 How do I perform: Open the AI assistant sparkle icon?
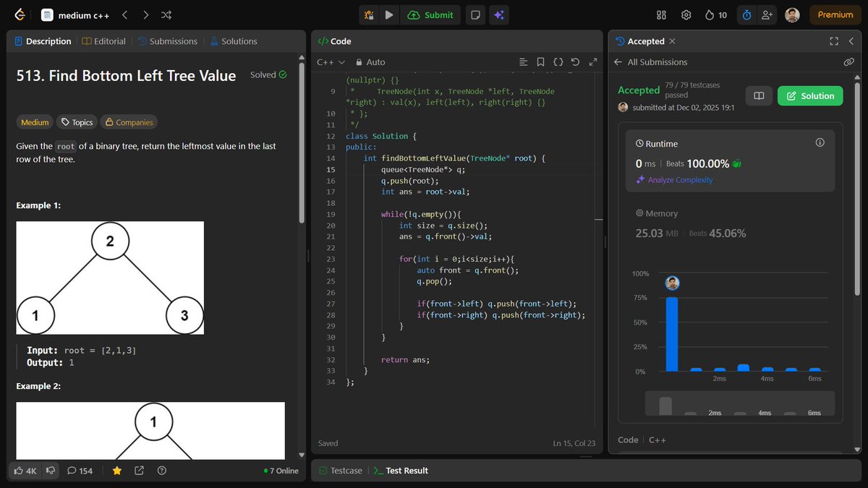499,14
